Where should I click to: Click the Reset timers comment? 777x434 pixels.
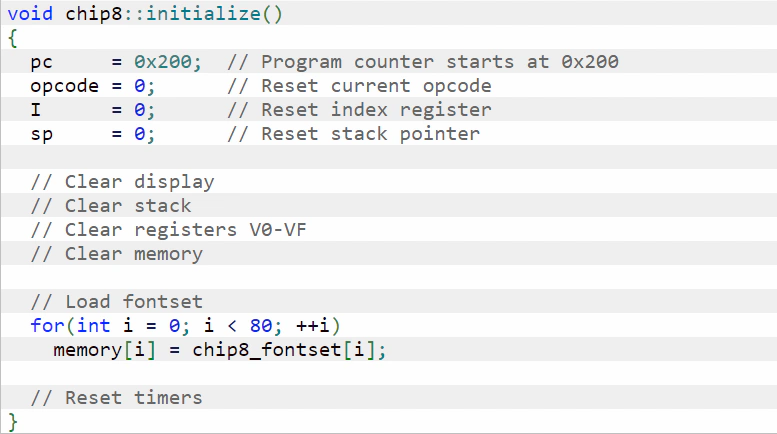(116, 398)
